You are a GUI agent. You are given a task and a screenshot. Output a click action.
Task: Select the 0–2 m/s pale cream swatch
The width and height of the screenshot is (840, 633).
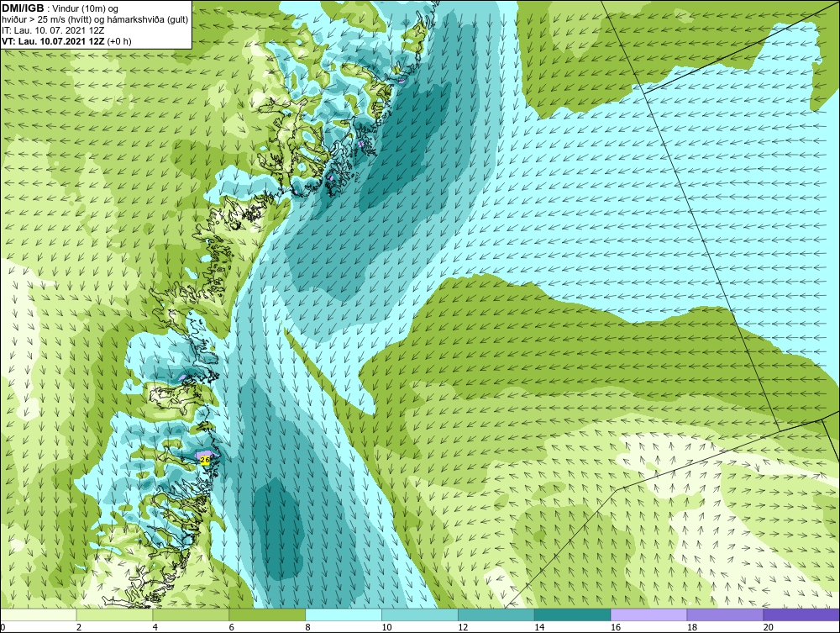coord(39,615)
